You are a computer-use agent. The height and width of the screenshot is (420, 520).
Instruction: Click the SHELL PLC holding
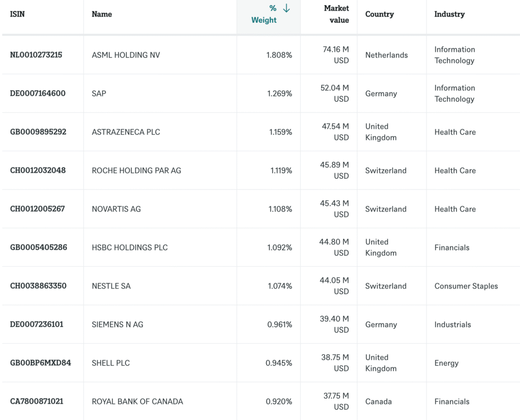(111, 363)
